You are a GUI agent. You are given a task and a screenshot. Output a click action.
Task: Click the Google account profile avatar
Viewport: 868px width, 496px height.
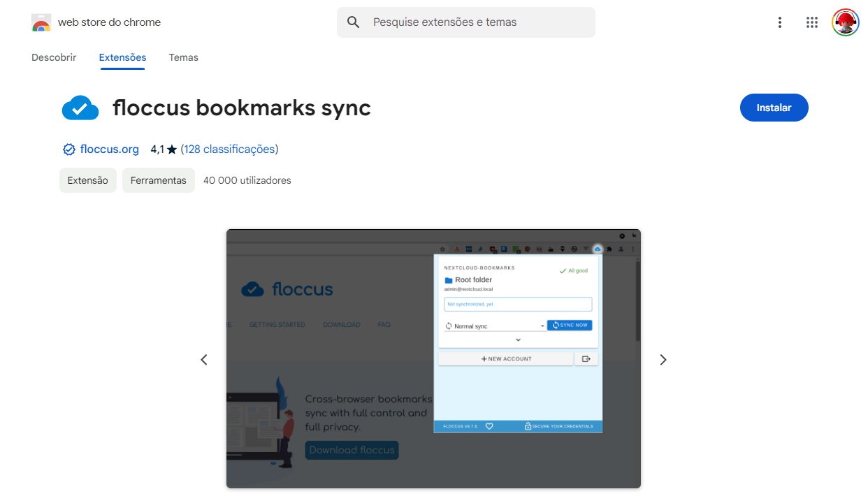point(846,22)
